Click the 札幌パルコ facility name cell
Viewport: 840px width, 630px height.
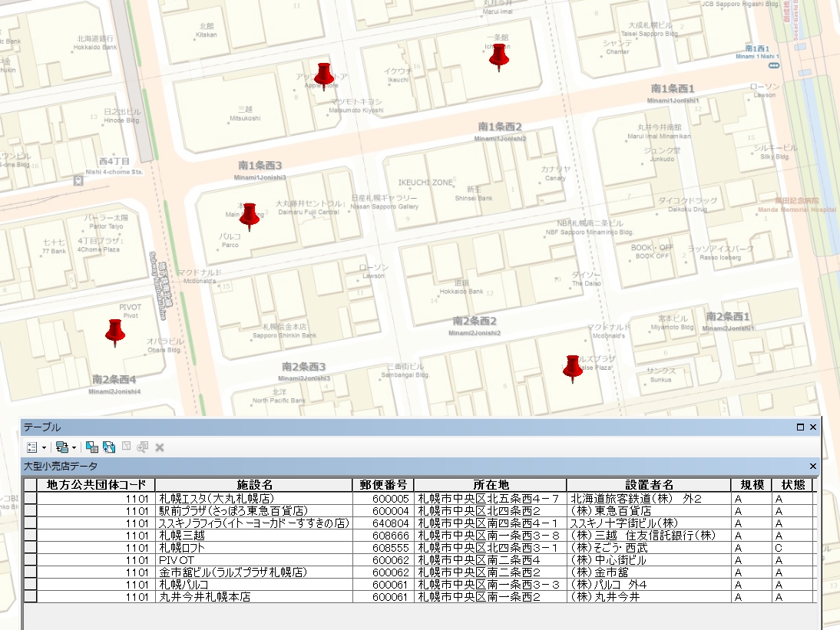[254, 585]
